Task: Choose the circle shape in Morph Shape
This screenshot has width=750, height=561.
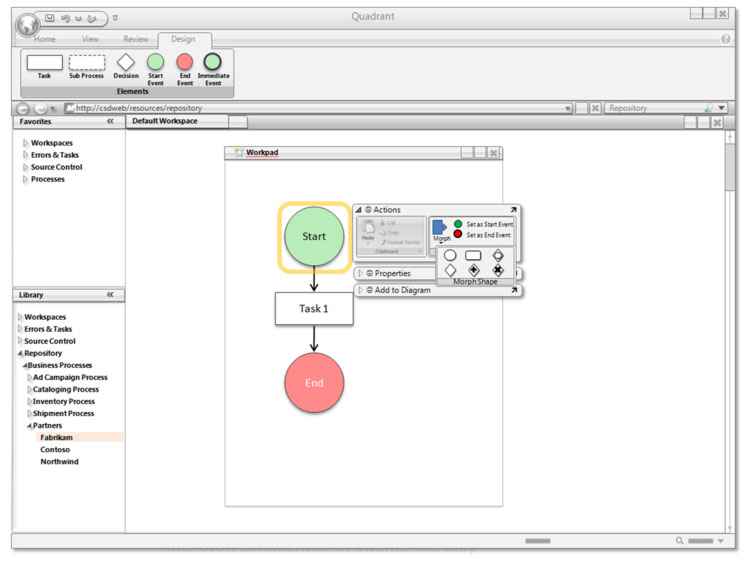Action: point(450,255)
